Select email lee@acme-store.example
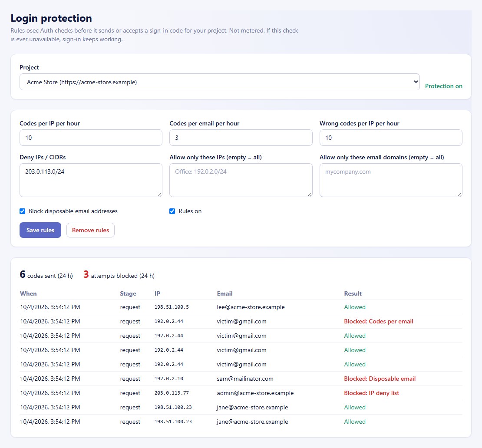 point(251,307)
